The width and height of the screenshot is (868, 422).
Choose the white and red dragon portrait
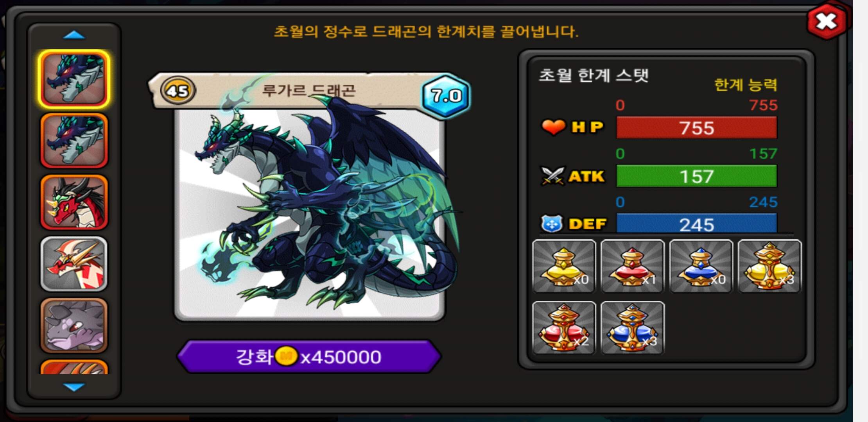[74, 264]
